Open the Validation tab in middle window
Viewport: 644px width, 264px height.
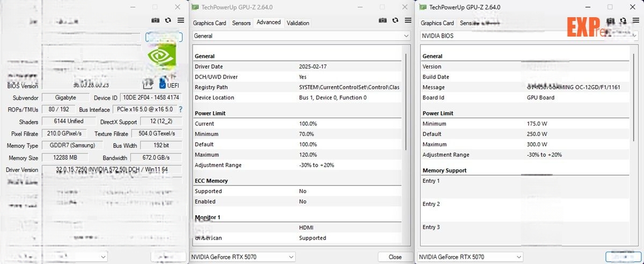(298, 23)
